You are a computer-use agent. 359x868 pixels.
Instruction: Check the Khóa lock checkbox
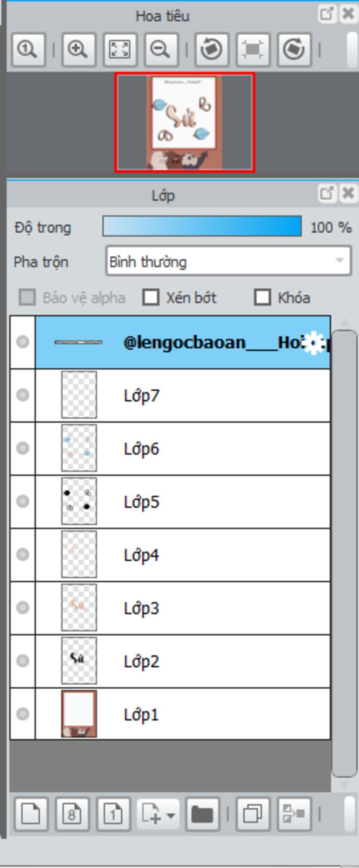point(263,298)
